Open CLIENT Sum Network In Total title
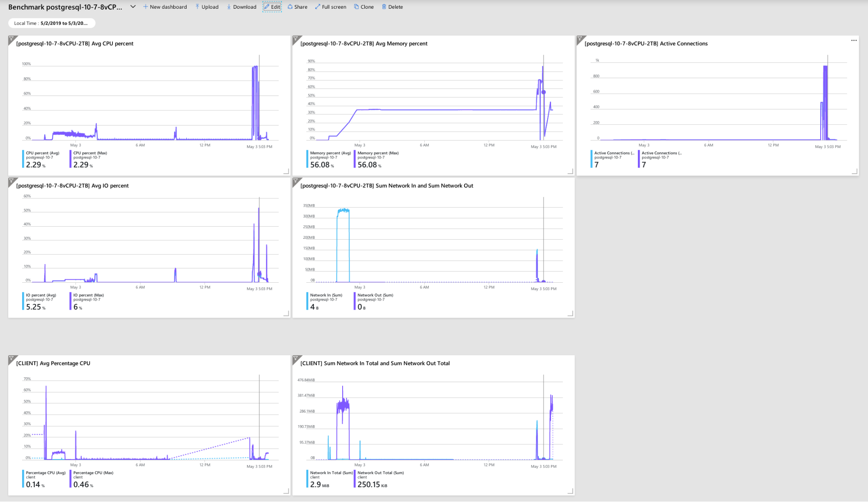The height and width of the screenshot is (502, 868). (375, 363)
